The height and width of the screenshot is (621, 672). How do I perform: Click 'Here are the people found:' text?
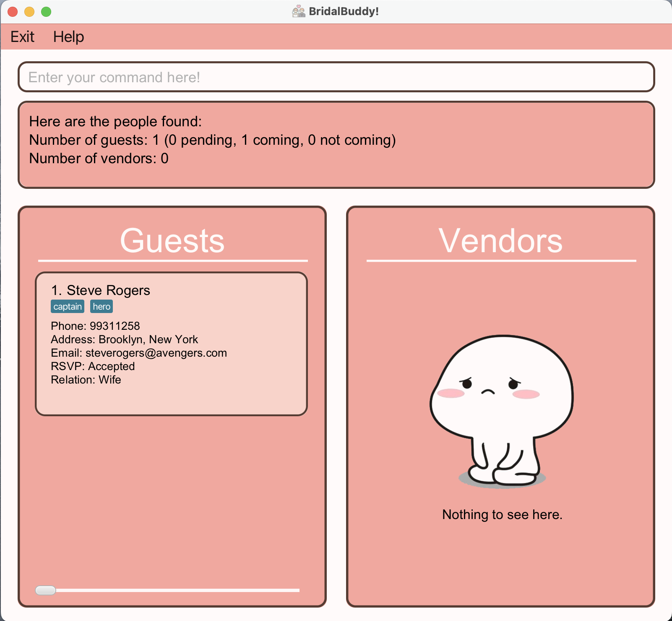(115, 122)
